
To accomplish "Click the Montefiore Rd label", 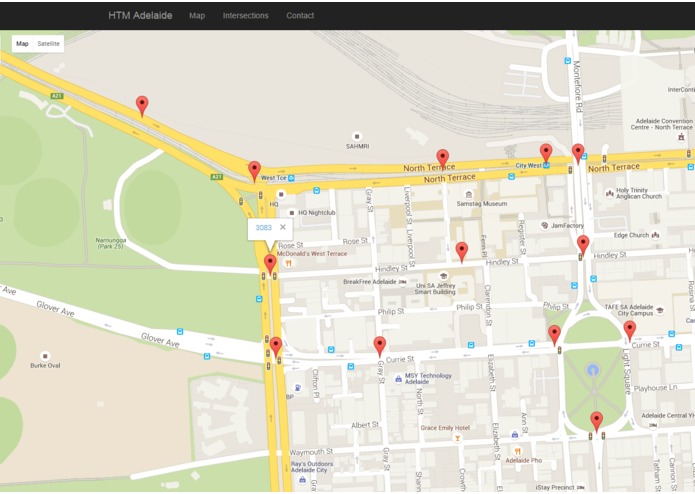I will click(577, 86).
